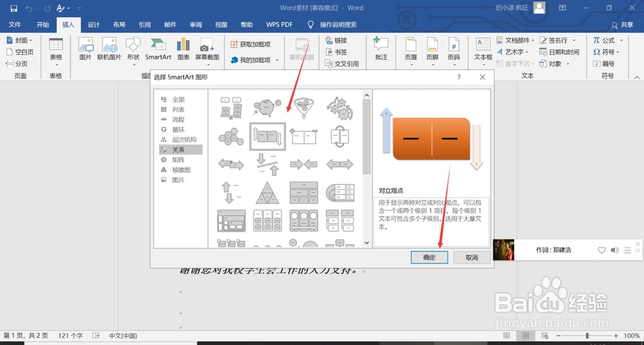Click the help question mark in dialog
Screen dimensions: 644x345
pos(459,77)
